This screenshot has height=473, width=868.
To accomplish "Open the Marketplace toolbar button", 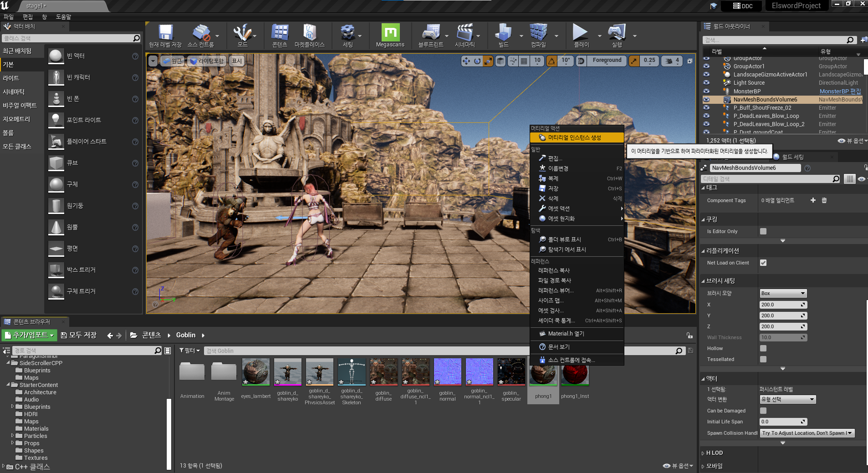I will [309, 36].
